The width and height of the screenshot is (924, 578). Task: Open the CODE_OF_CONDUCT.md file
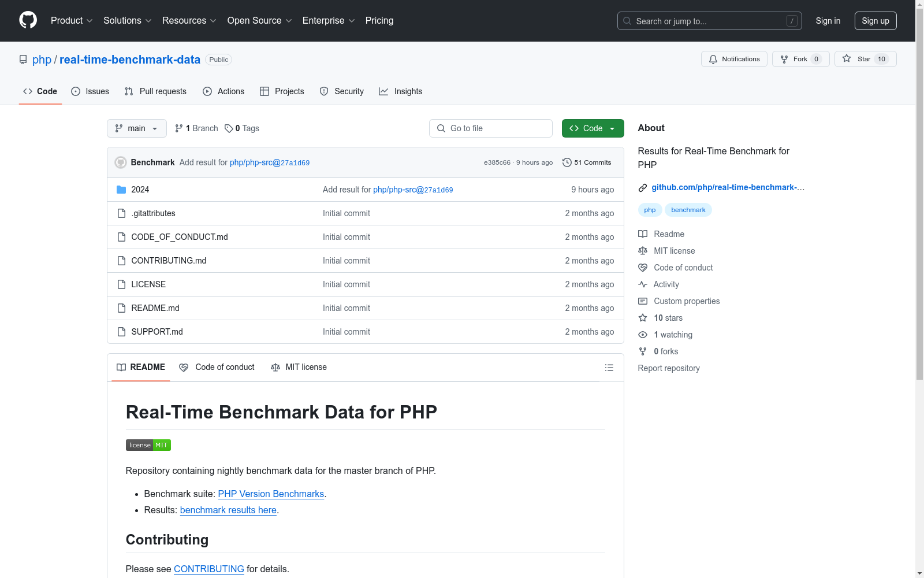(180, 237)
